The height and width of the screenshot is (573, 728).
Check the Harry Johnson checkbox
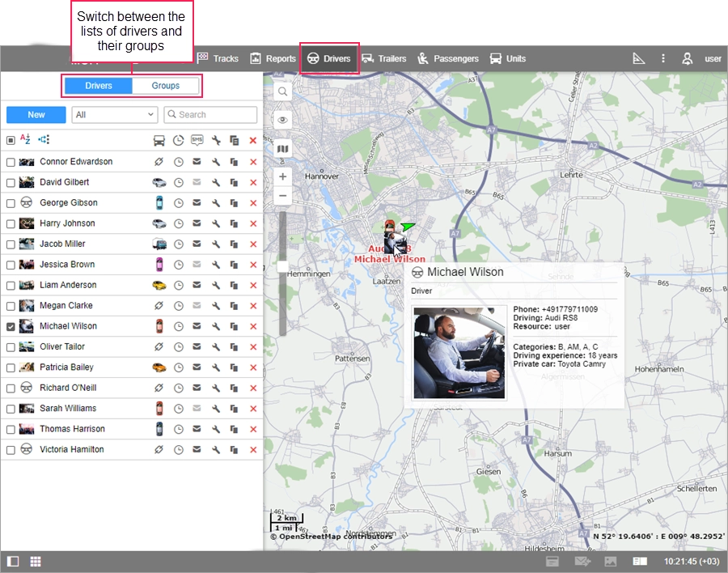[11, 223]
